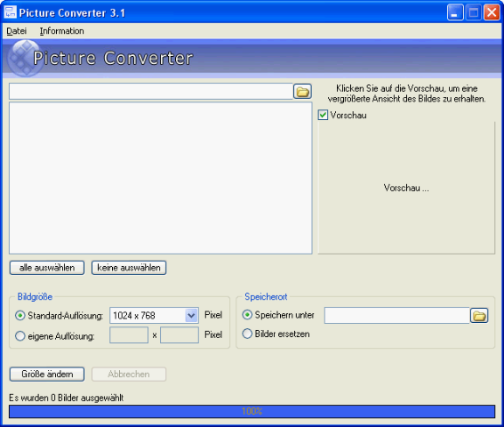Click the alle auswählen button

pos(47,268)
